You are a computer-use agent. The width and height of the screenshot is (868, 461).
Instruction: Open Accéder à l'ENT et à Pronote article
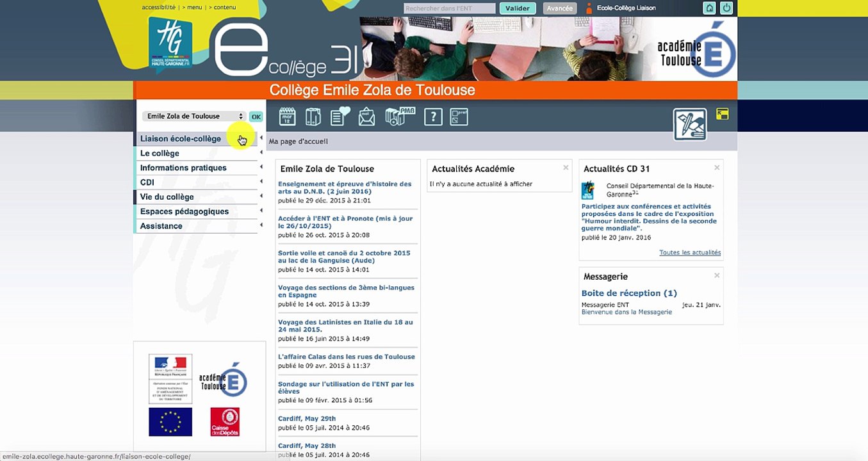coord(345,222)
